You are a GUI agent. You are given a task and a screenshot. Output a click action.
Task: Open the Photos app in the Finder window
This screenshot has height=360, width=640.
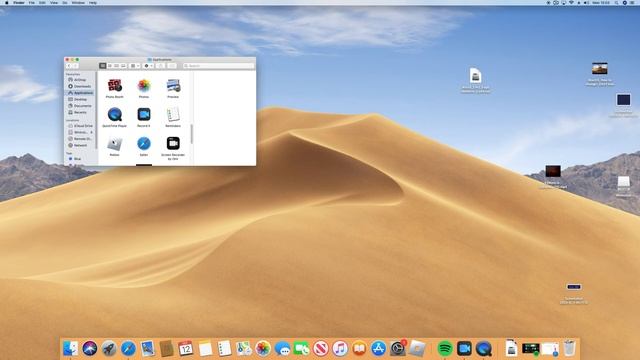coord(144,86)
